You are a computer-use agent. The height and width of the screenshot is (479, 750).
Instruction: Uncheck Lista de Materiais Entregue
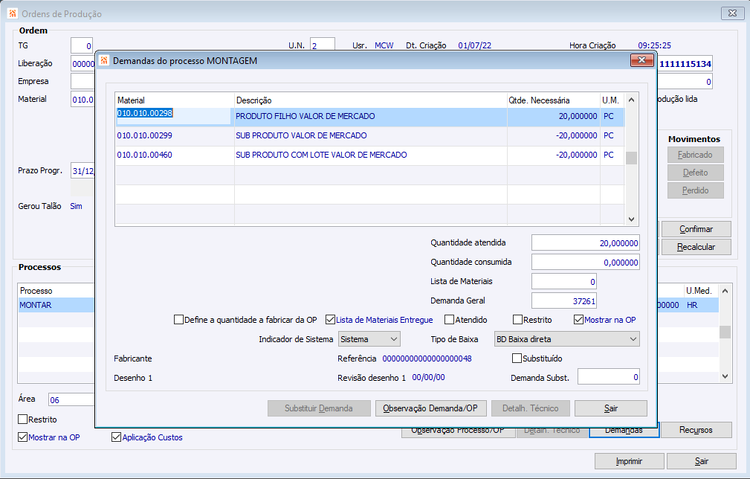pos(330,320)
